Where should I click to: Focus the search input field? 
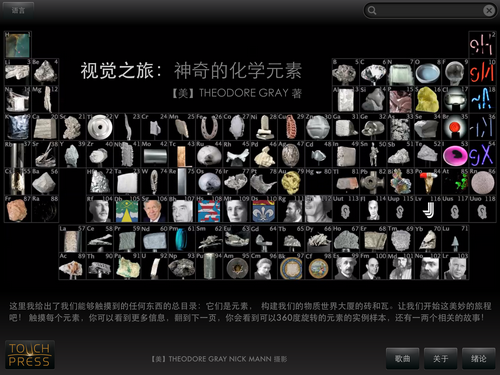(x=430, y=11)
